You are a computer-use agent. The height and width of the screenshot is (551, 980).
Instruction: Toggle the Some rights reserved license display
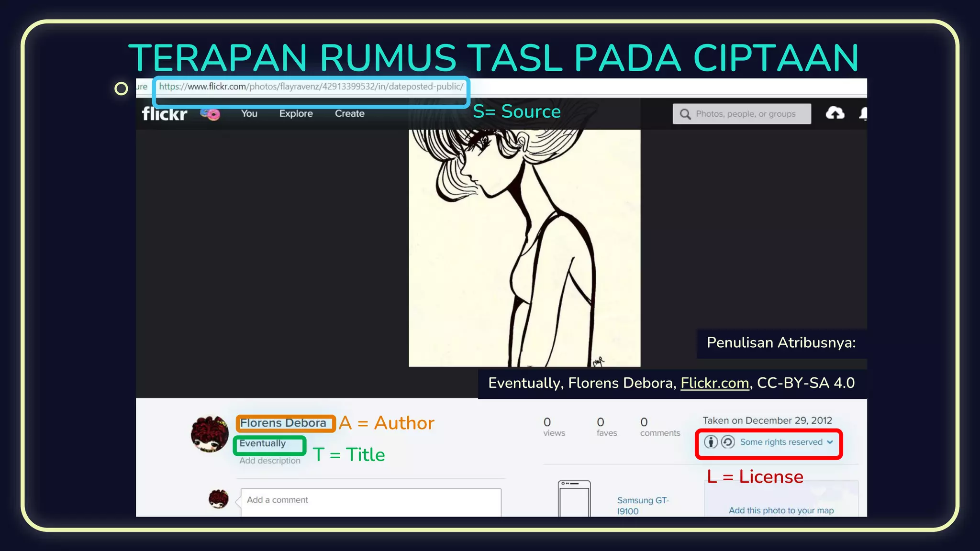coord(780,442)
